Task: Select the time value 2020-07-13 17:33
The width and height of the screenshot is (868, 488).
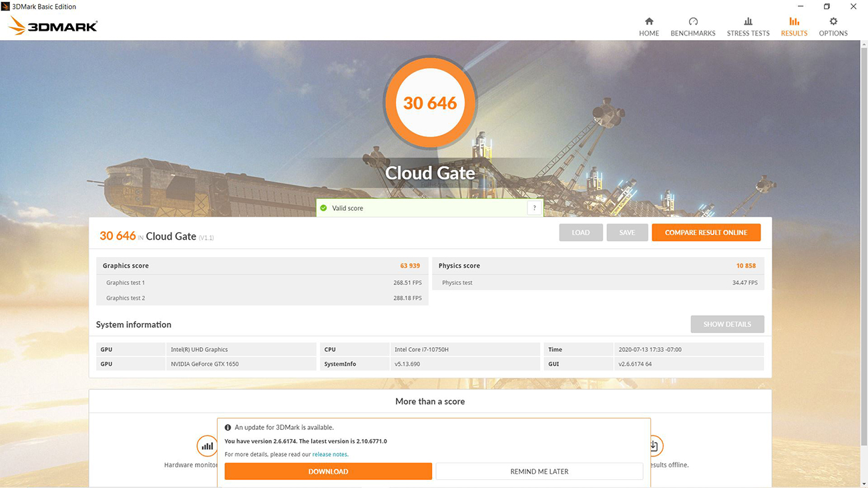Action: [688, 349]
